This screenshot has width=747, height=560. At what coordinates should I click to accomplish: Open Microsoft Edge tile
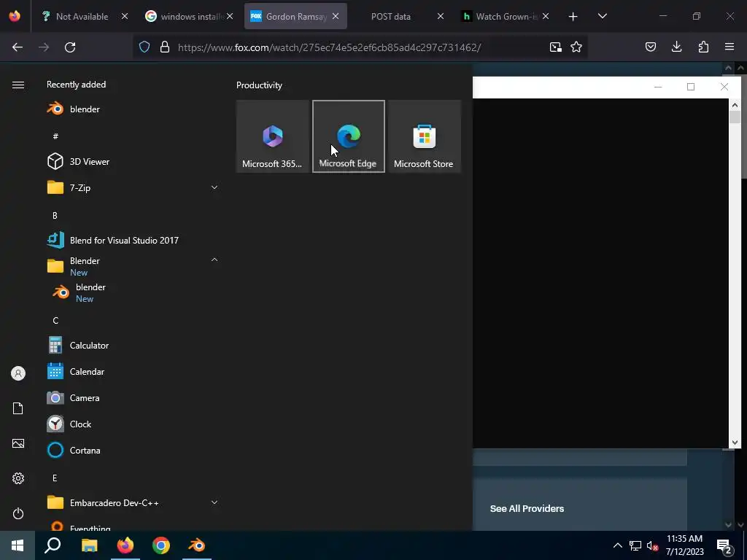(x=349, y=136)
